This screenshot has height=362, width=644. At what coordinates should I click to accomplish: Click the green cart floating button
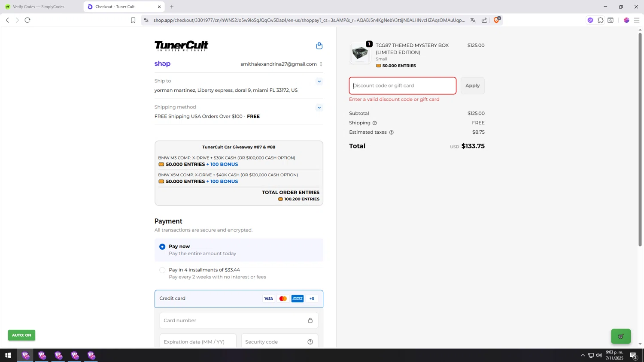pyautogui.click(x=621, y=336)
